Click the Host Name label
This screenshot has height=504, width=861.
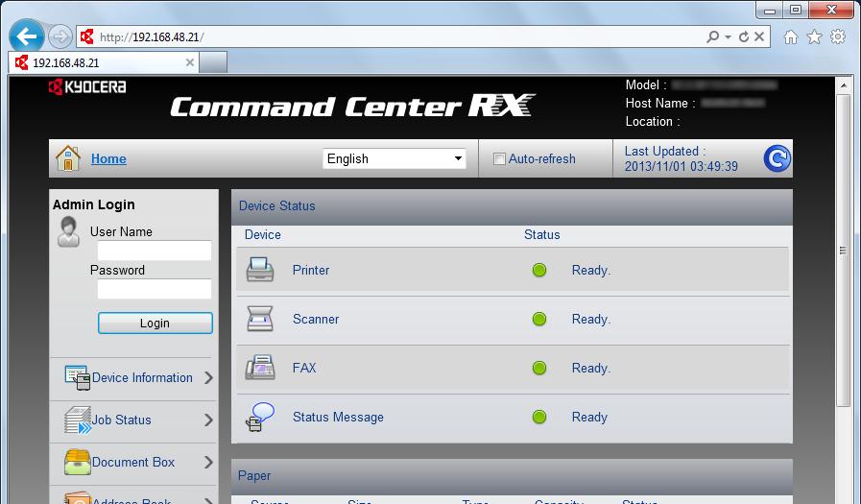coord(660,104)
